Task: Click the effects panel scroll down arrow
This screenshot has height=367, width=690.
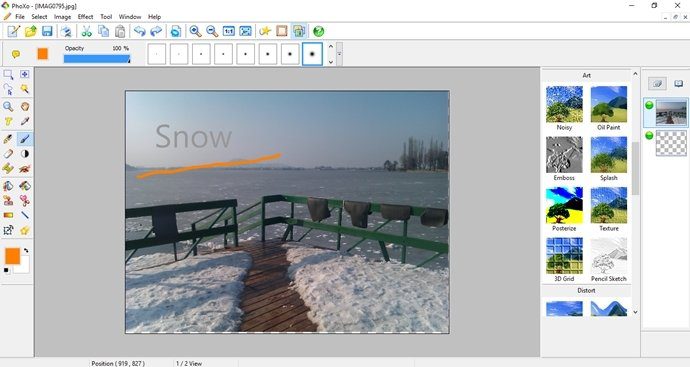Action: point(635,312)
